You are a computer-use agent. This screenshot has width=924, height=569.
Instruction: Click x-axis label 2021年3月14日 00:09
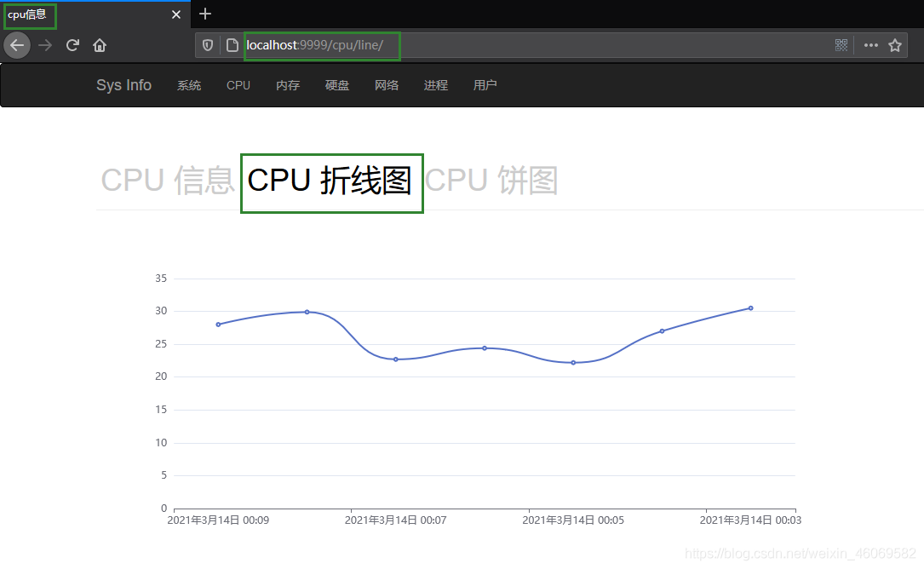pyautogui.click(x=218, y=520)
